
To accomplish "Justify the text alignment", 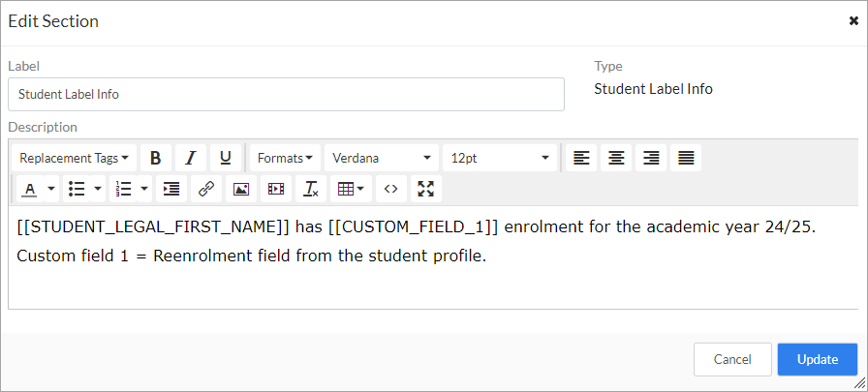I will click(686, 158).
